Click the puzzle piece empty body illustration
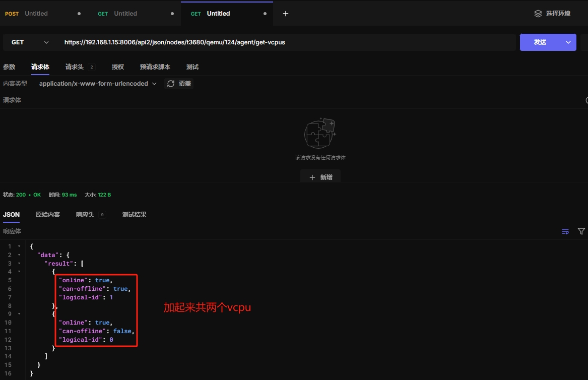This screenshot has width=588, height=380. click(320, 134)
